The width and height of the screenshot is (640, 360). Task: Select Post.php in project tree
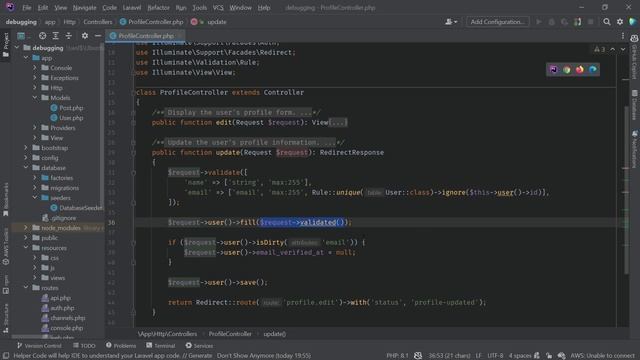[x=67, y=108]
